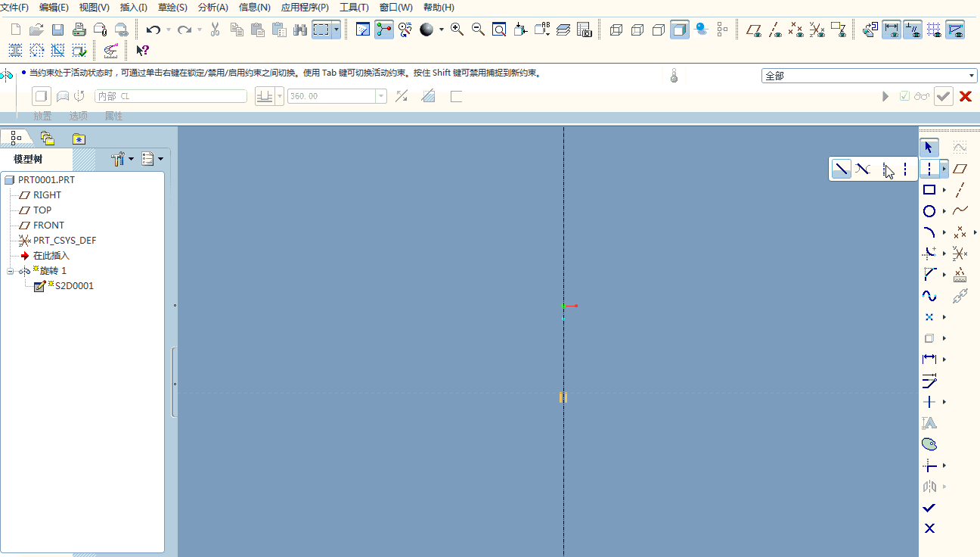Open the 草绘(S) menu
The height and width of the screenshot is (557, 980).
pos(172,8)
